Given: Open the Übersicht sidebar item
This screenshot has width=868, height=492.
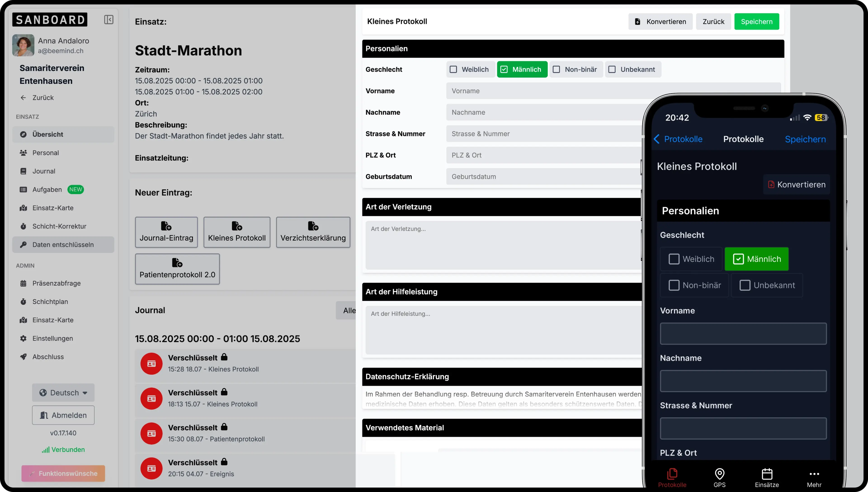Looking at the screenshot, I should 63,134.
